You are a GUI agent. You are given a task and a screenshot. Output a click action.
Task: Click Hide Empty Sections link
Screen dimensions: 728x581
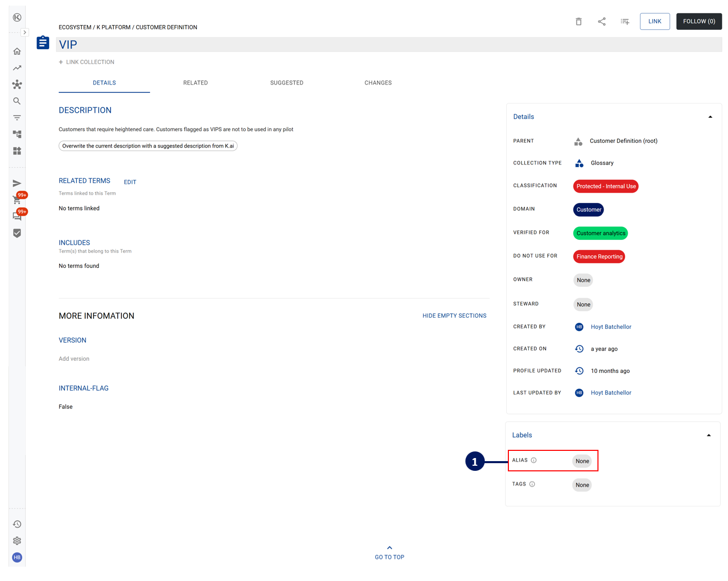click(454, 316)
